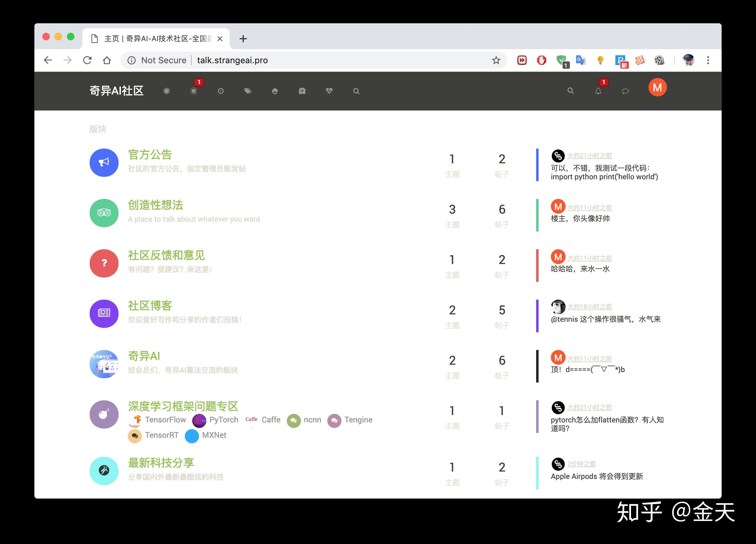Image resolution: width=756 pixels, height=544 pixels.
Task: Open a new browser tab
Action: tap(243, 38)
